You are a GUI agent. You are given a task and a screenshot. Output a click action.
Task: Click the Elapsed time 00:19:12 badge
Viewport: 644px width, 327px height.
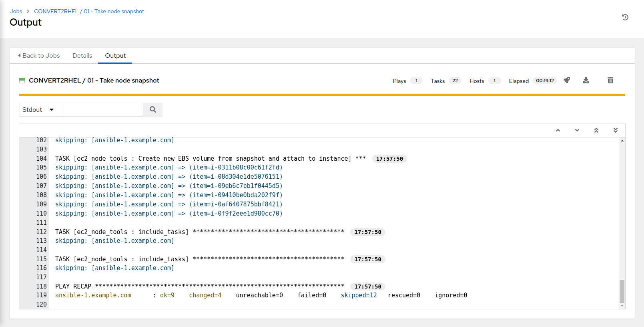coord(545,81)
